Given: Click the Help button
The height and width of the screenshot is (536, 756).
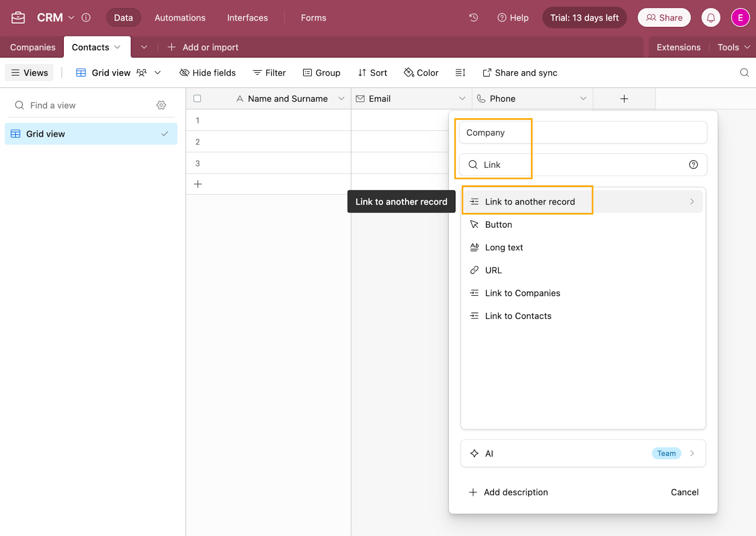Looking at the screenshot, I should click(x=513, y=17).
